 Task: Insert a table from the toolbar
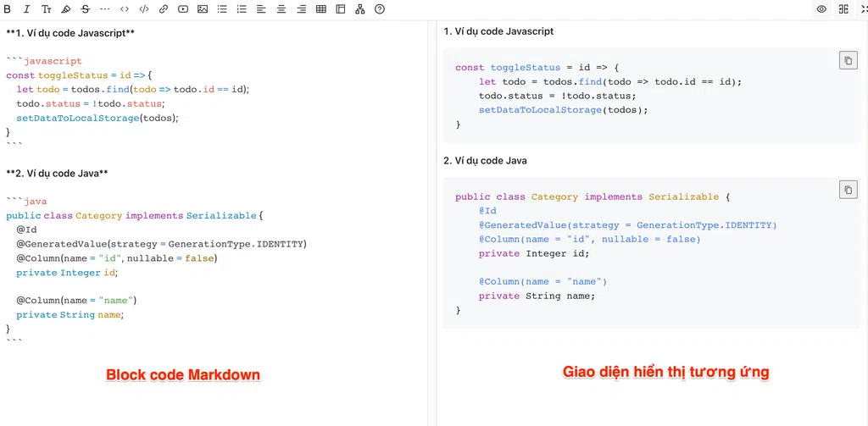(320, 9)
